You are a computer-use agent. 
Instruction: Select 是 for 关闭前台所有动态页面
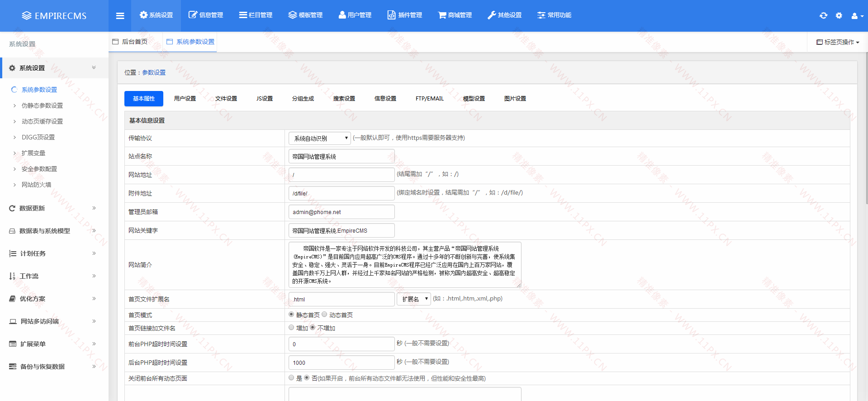tap(291, 378)
